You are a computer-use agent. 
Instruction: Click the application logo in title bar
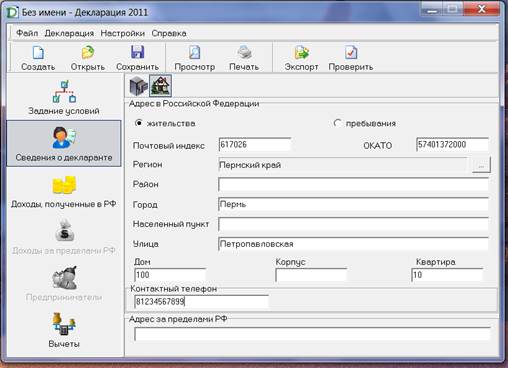[12, 13]
